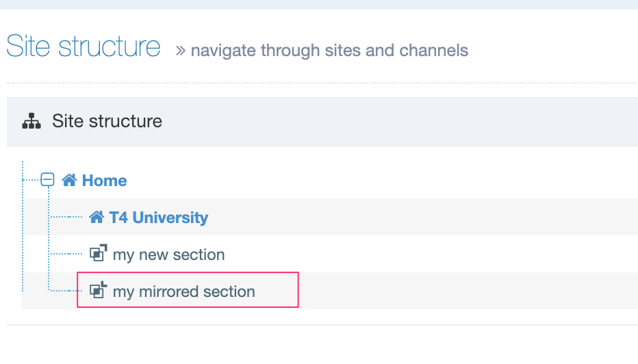
Task: Click the sitemap icon in panel header
Action: (x=31, y=122)
